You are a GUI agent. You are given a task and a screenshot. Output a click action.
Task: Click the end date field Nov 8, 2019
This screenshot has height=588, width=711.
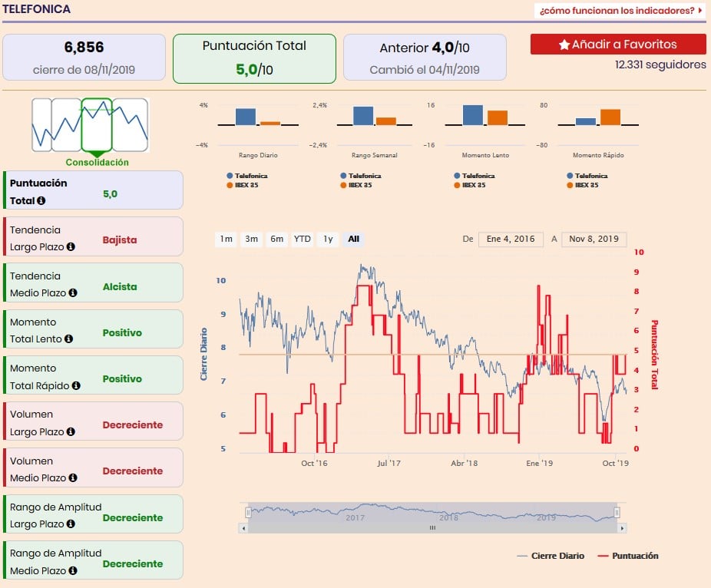click(594, 239)
